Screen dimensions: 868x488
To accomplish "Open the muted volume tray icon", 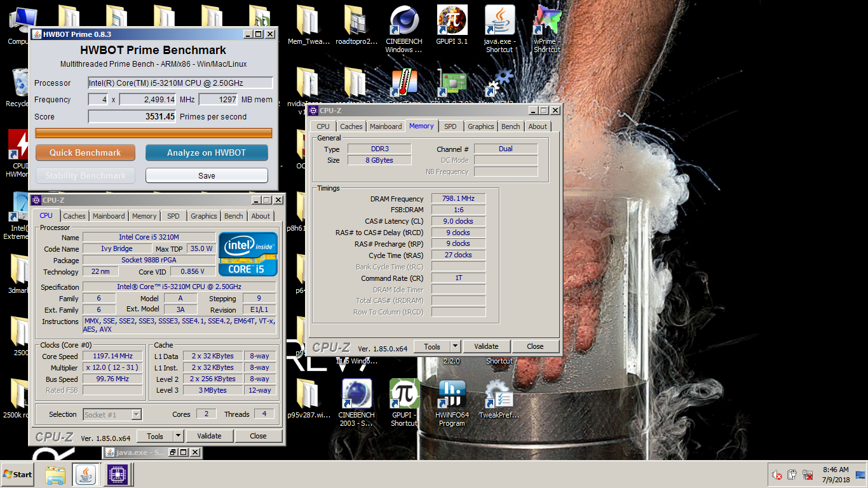I will pyautogui.click(x=776, y=475).
